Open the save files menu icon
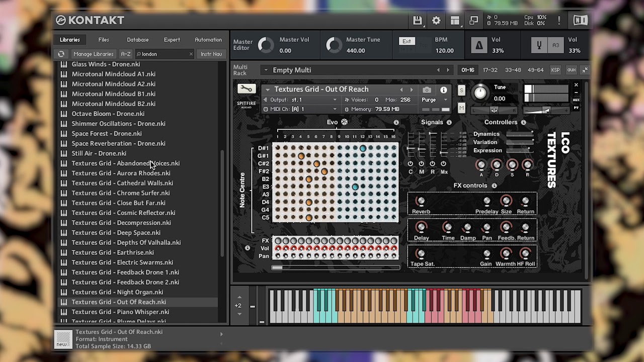This screenshot has width=644, height=362. point(417,21)
